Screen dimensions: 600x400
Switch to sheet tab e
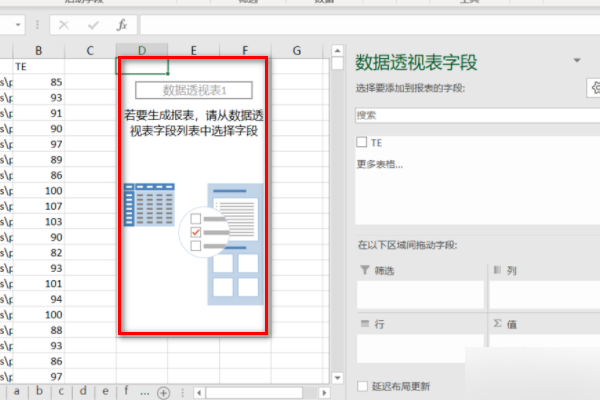pos(105,392)
